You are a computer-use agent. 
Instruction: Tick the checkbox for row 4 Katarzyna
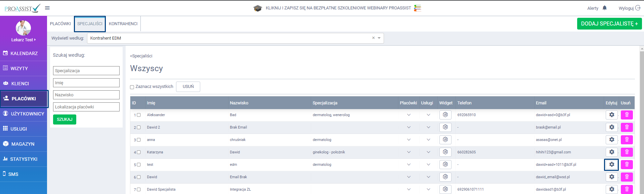pyautogui.click(x=138, y=152)
